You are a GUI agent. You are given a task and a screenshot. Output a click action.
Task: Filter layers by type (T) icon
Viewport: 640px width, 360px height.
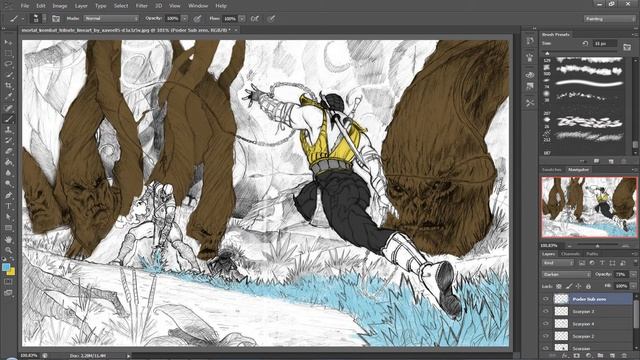pyautogui.click(x=602, y=263)
